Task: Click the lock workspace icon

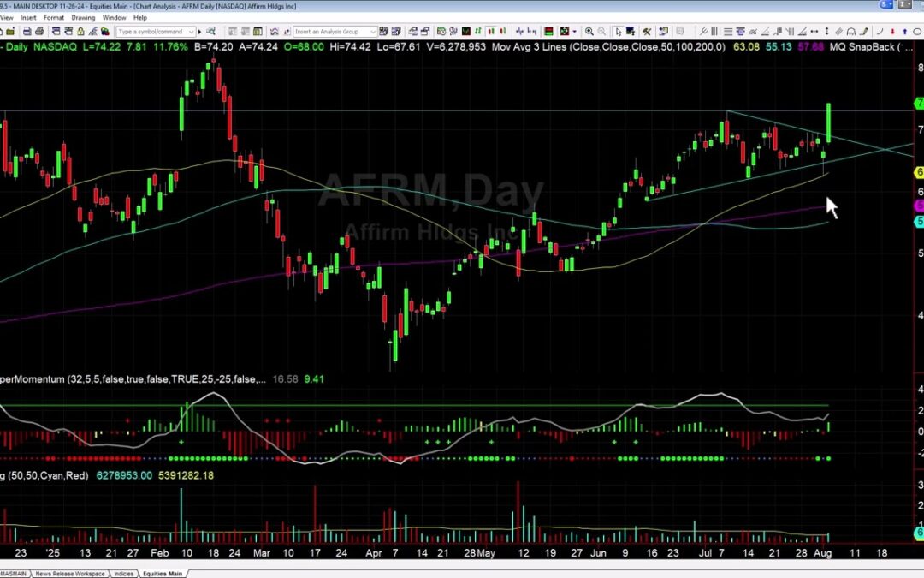Action: coord(80,32)
